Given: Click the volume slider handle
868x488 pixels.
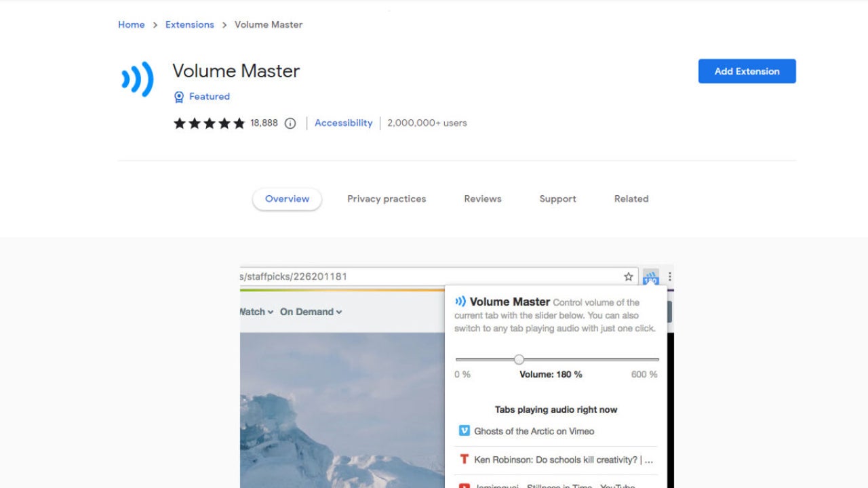Looking at the screenshot, I should tap(519, 359).
